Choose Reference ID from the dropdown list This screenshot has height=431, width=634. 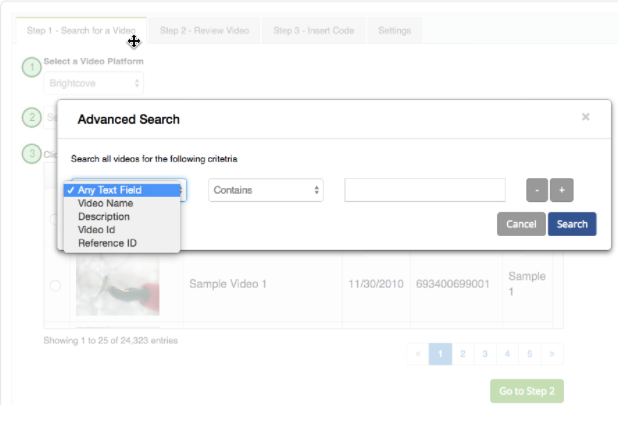122,243
